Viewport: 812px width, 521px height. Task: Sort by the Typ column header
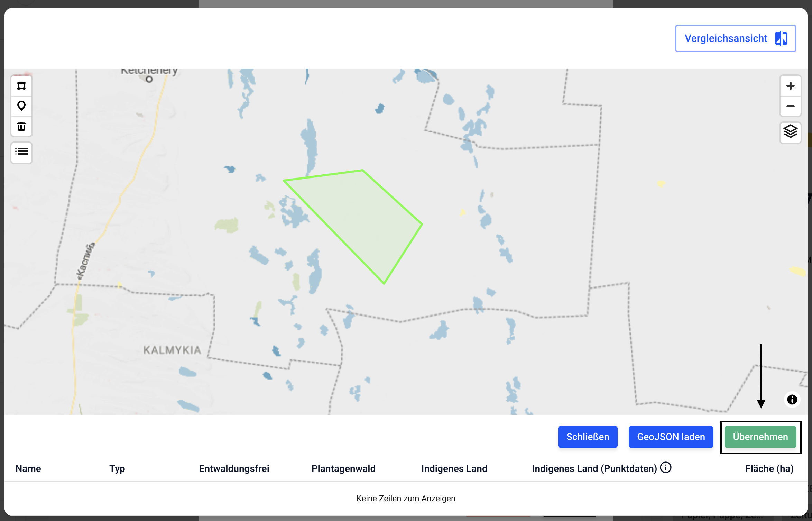[x=117, y=468]
